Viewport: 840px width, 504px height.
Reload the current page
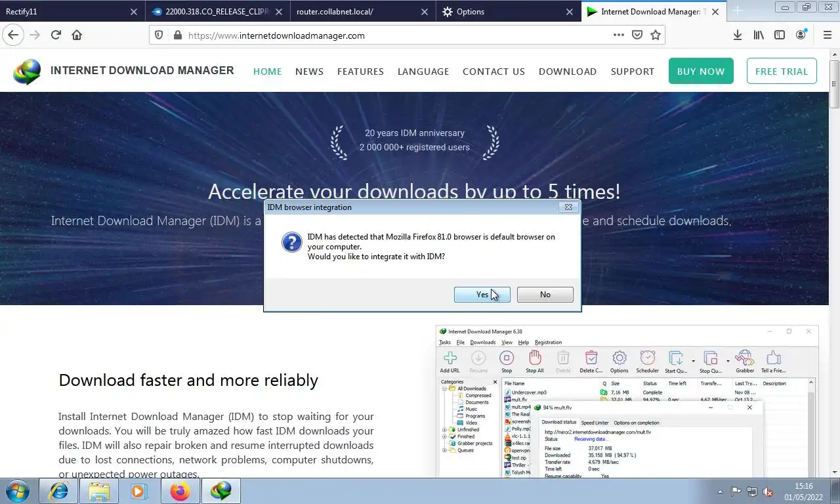pos(56,35)
